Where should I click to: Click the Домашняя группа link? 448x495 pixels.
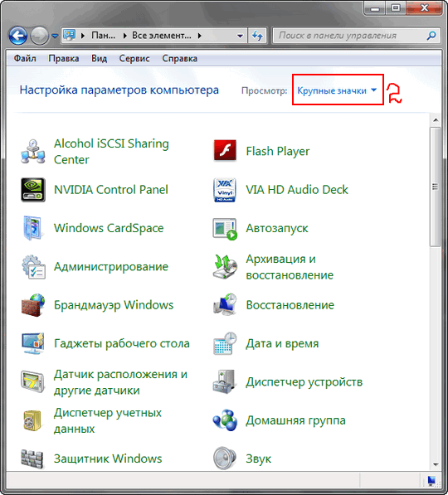point(295,420)
